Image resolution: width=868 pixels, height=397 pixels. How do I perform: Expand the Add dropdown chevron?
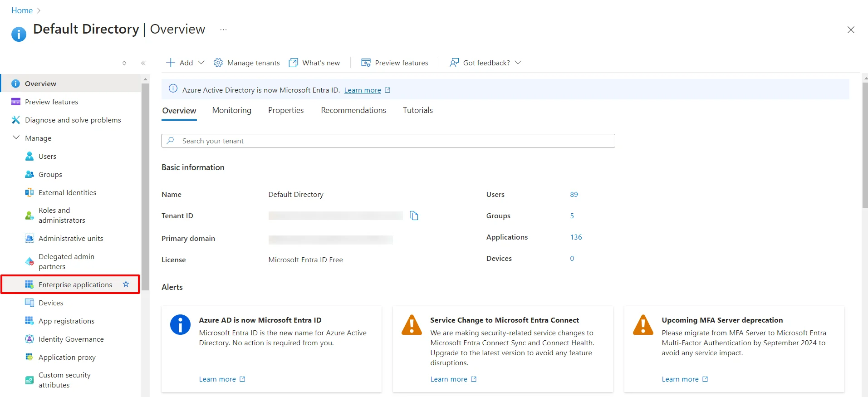click(x=201, y=63)
